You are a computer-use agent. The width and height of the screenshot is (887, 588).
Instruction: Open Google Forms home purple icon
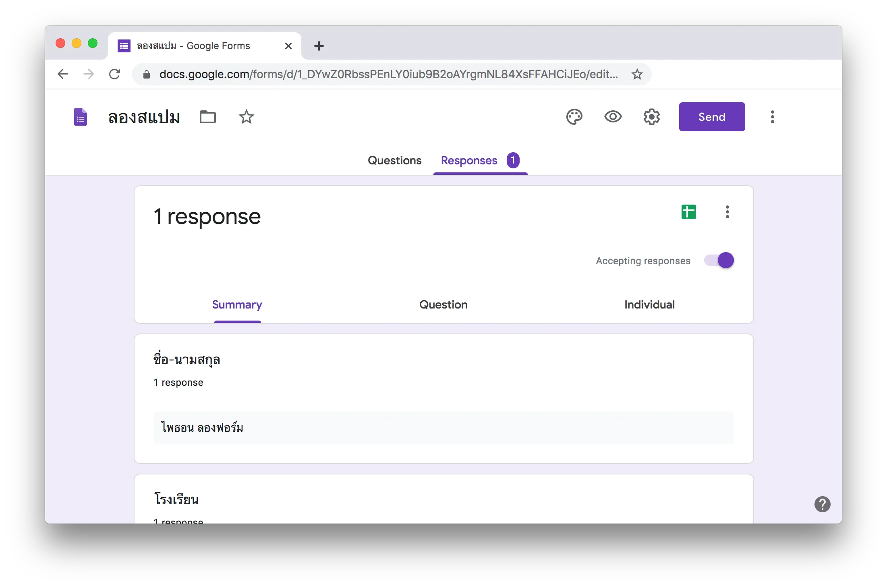click(x=81, y=117)
